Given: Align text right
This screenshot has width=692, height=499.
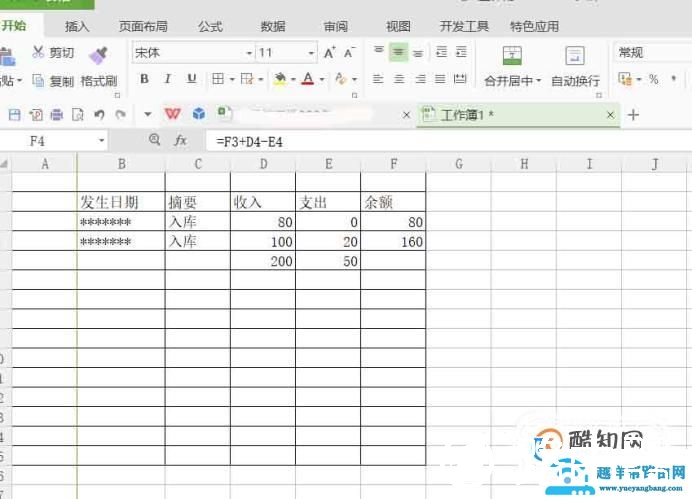Looking at the screenshot, I should point(420,79).
